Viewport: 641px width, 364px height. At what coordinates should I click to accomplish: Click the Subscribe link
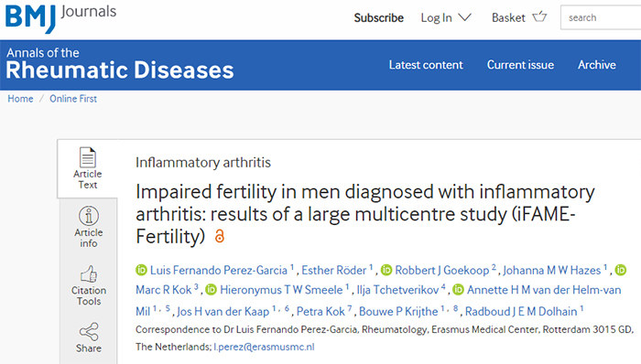tap(378, 18)
